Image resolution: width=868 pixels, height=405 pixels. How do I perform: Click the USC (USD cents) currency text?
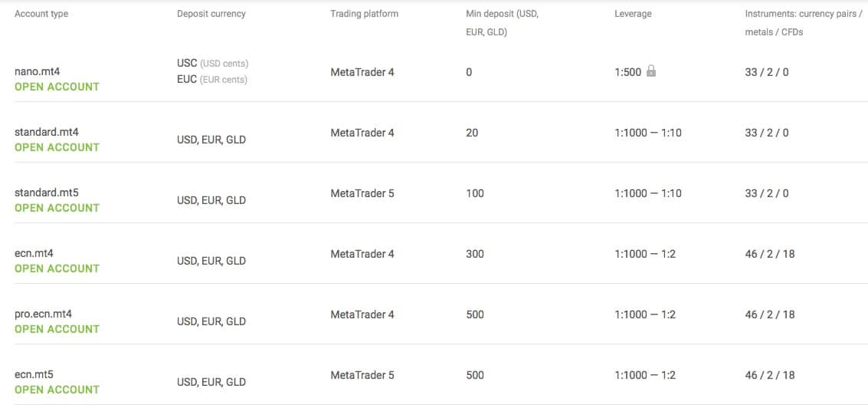tap(212, 63)
